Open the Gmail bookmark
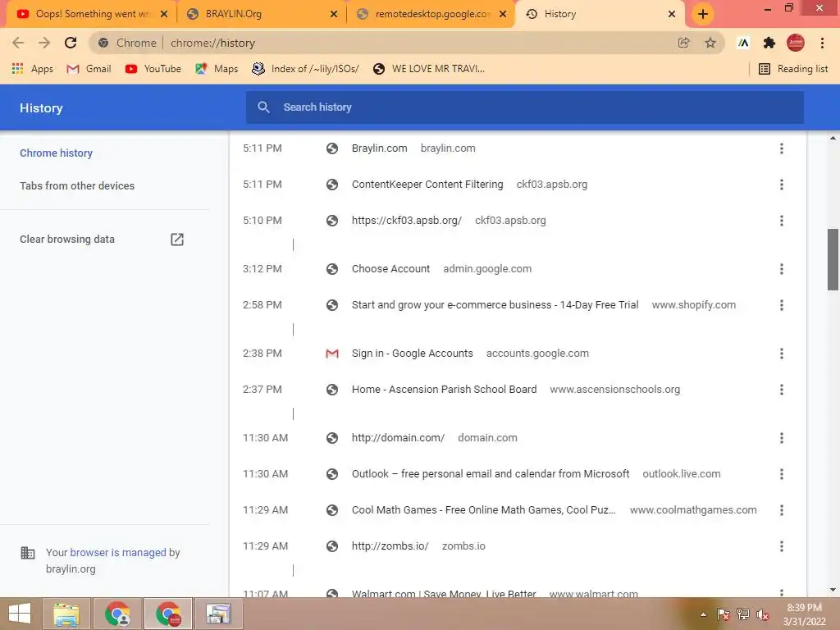Screen dimensions: 840x630 (89, 69)
